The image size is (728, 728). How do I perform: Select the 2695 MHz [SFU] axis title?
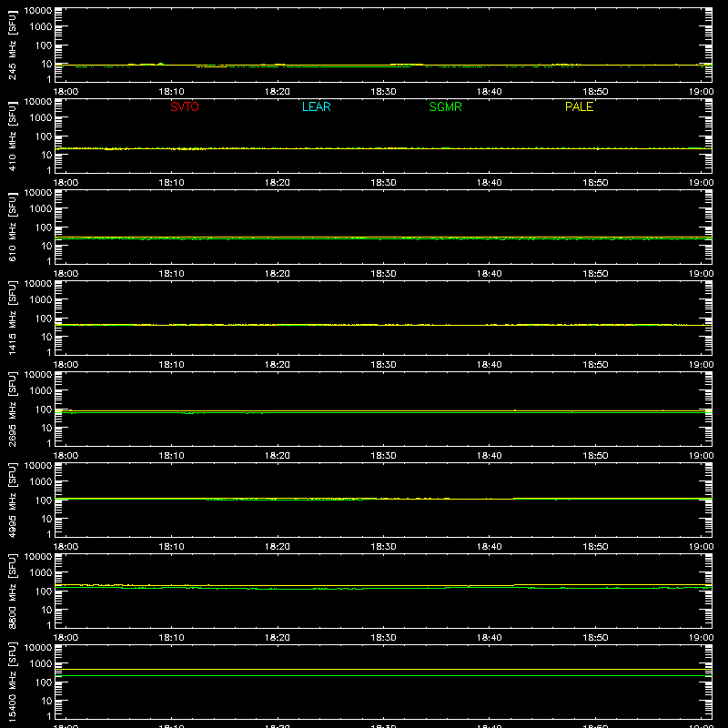point(12,409)
